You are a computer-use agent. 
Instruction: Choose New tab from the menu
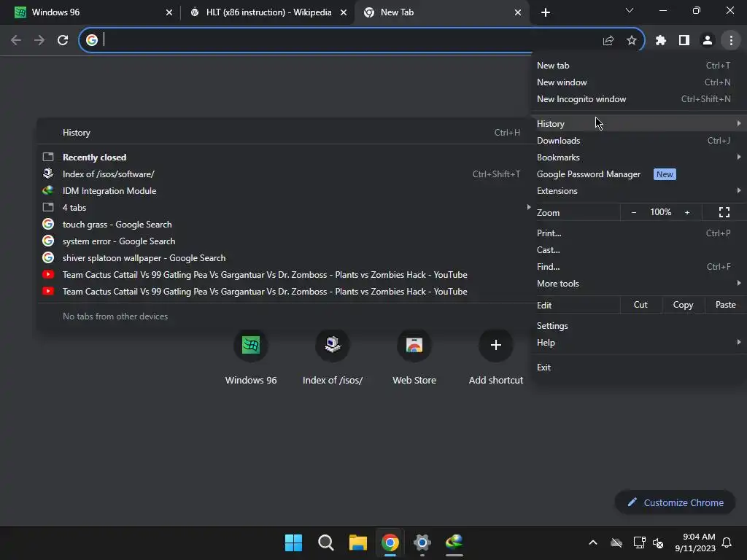click(x=638, y=65)
